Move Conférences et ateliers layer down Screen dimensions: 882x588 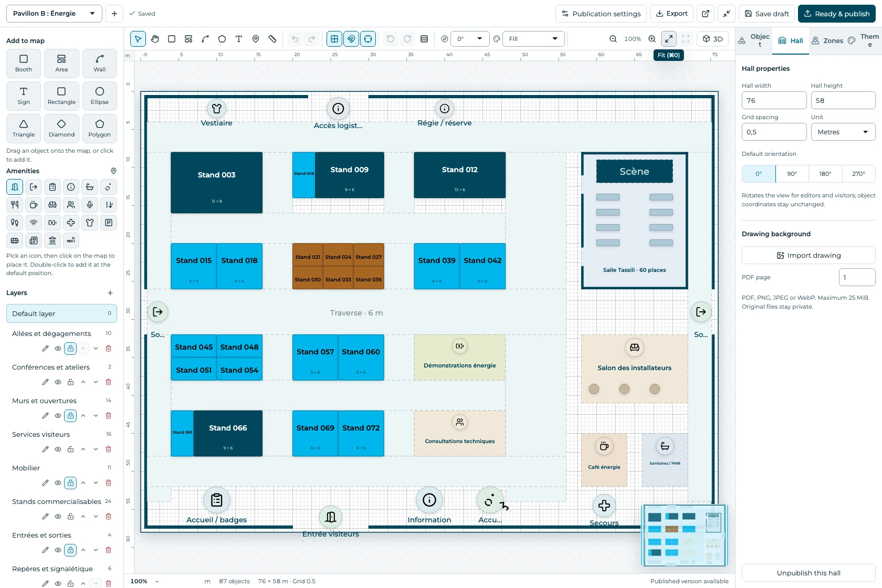[x=96, y=382]
